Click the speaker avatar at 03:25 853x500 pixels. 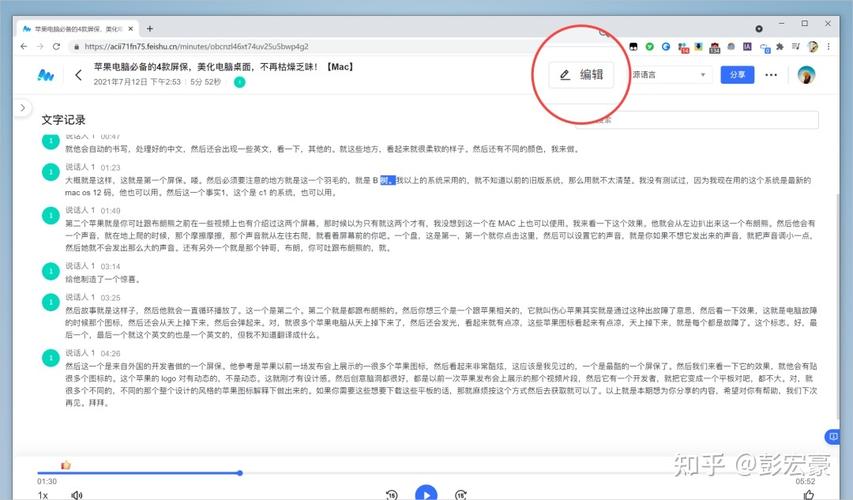[51, 302]
